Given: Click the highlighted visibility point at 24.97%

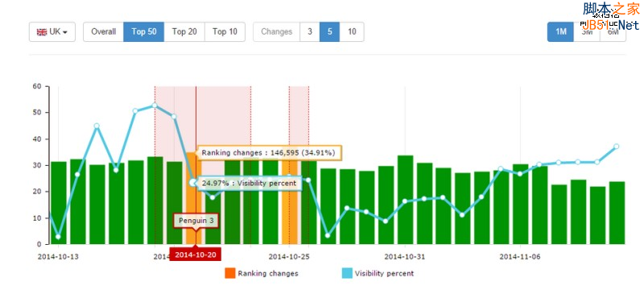Looking at the screenshot, I should pos(193,182).
